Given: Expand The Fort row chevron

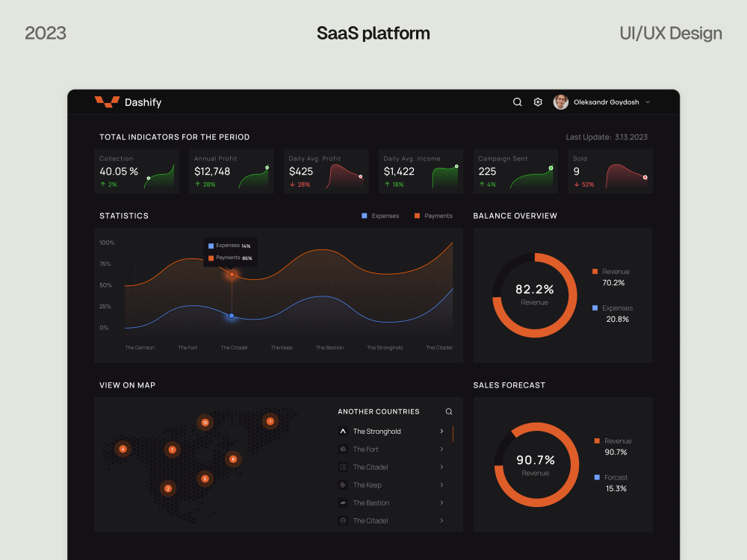Looking at the screenshot, I should (x=441, y=449).
